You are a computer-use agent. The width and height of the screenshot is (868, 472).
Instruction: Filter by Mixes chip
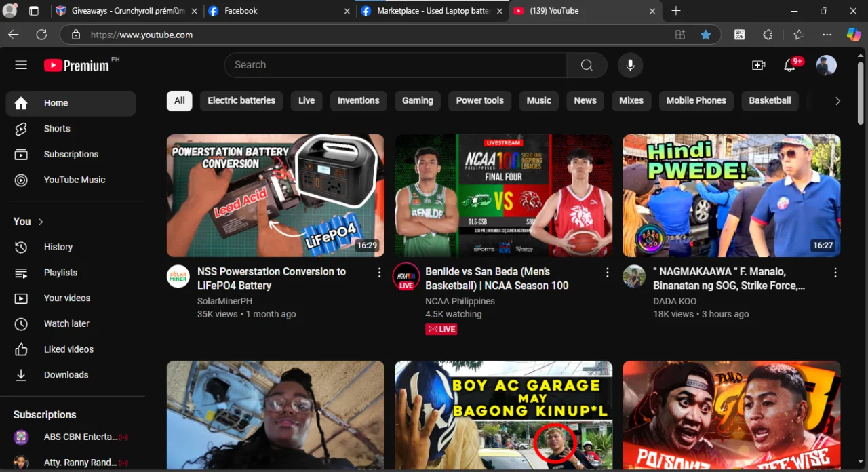631,100
